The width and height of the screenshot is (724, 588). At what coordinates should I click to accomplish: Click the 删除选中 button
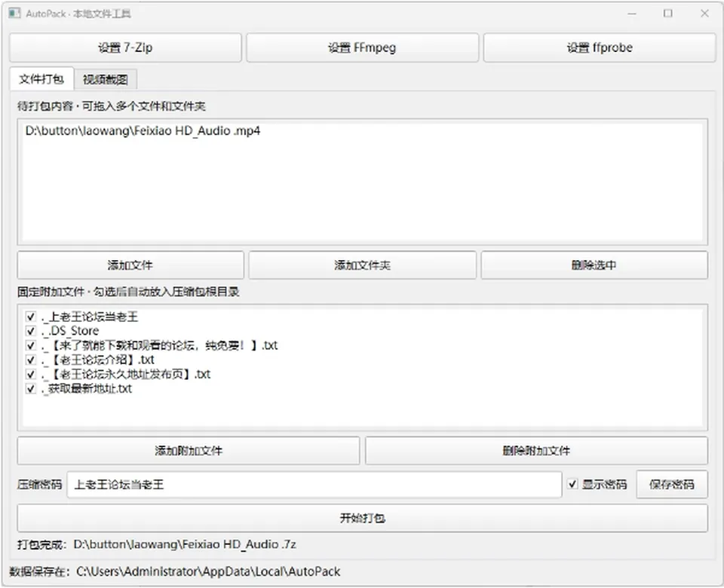tap(594, 265)
